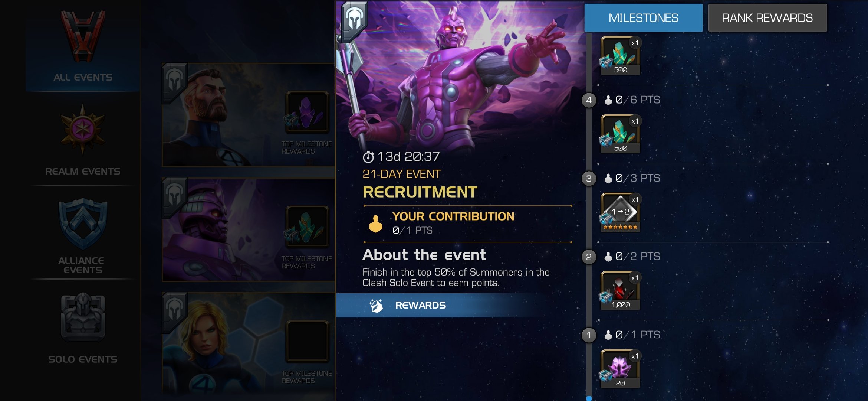This screenshot has width=868, height=401.
Task: Select the Invisible Woman event card
Action: tap(249, 343)
